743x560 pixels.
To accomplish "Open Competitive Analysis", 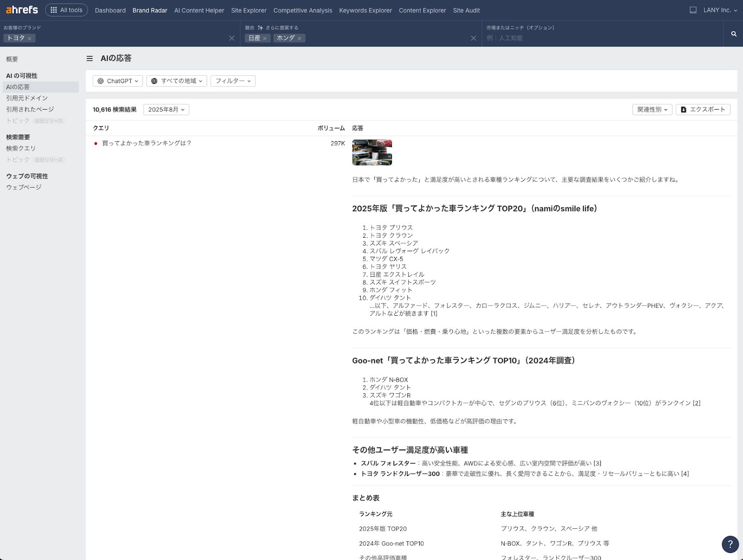I will [303, 10].
